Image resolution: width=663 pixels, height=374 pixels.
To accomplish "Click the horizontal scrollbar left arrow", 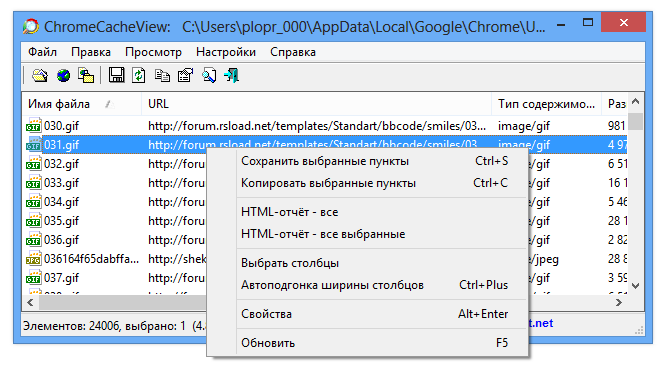I will coord(30,302).
